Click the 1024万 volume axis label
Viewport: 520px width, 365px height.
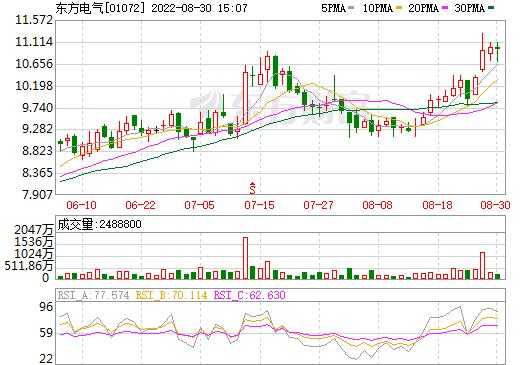click(34, 254)
